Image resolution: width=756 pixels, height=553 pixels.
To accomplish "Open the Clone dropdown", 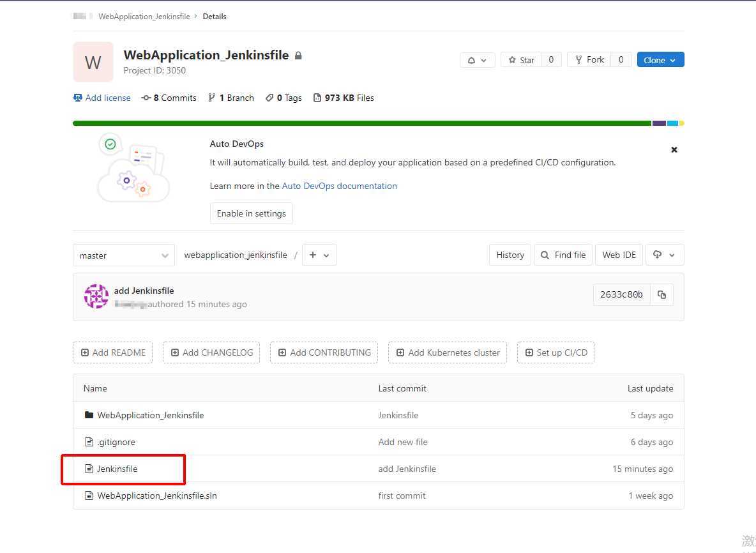I will point(660,60).
